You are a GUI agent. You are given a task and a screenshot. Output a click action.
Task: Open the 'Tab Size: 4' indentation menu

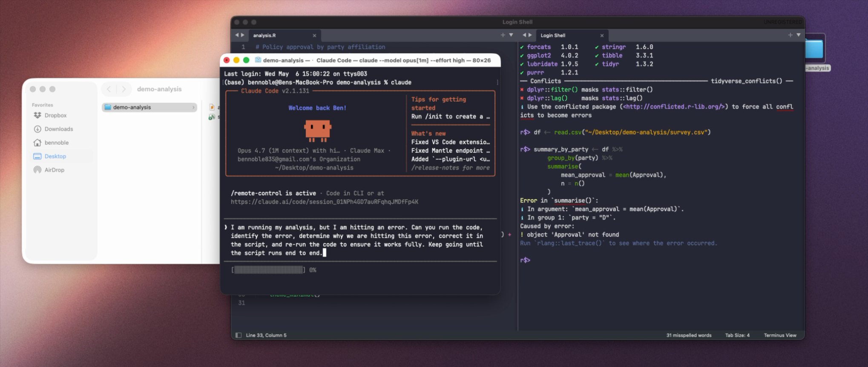737,335
